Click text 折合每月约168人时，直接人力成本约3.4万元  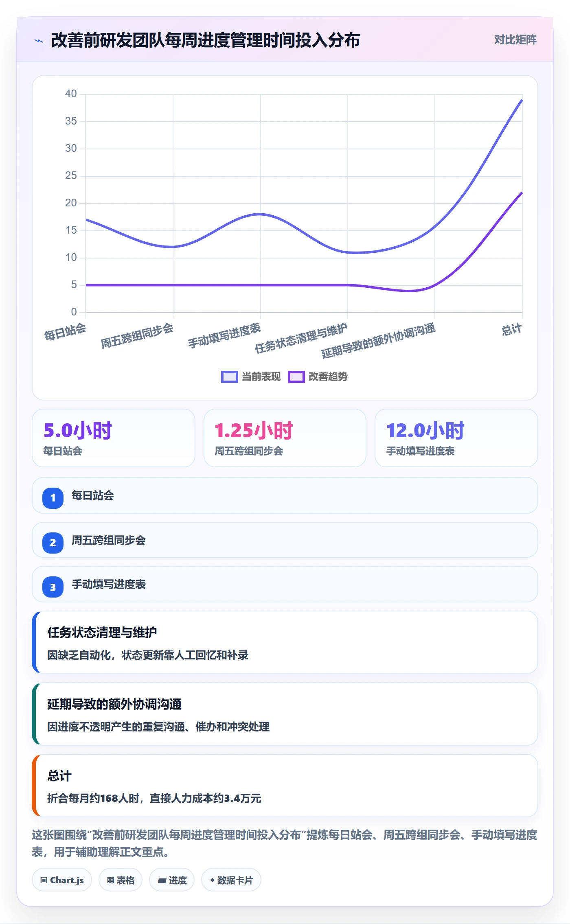point(154,798)
